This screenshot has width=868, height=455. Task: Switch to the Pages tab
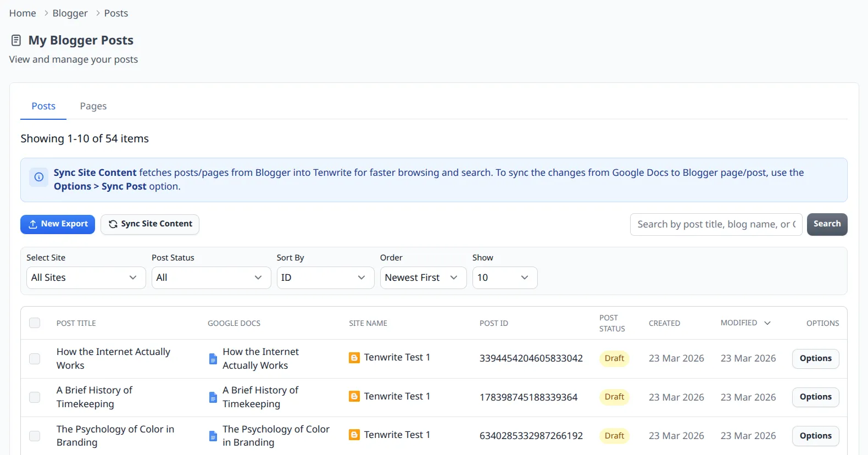(x=93, y=106)
